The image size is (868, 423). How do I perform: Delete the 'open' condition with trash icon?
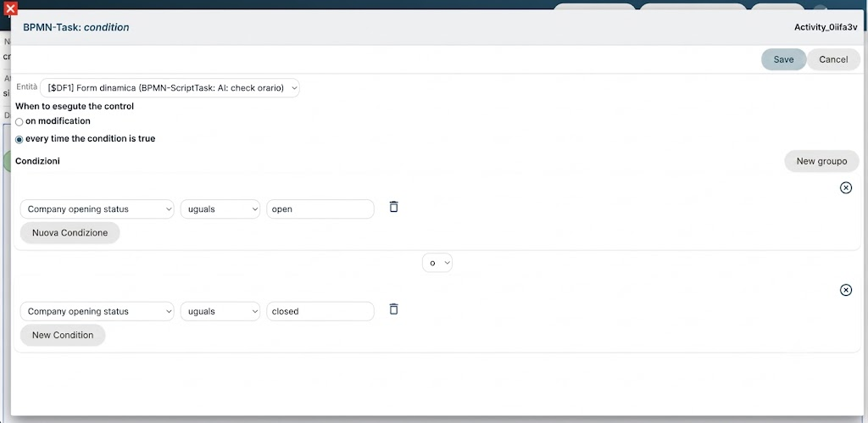[393, 207]
